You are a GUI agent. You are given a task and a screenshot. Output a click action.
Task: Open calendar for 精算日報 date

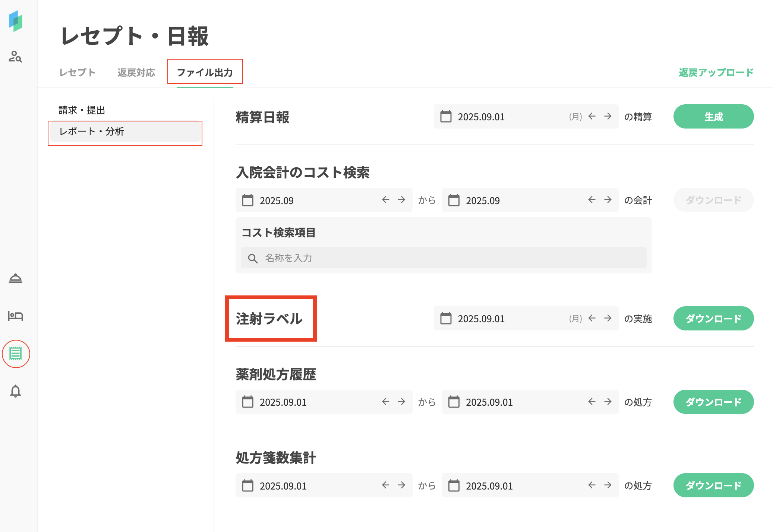(446, 117)
